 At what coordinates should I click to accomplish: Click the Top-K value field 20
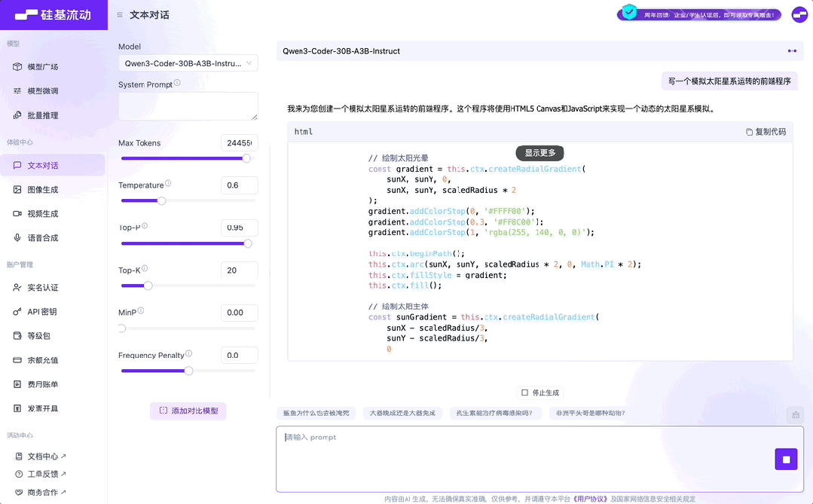tap(239, 270)
